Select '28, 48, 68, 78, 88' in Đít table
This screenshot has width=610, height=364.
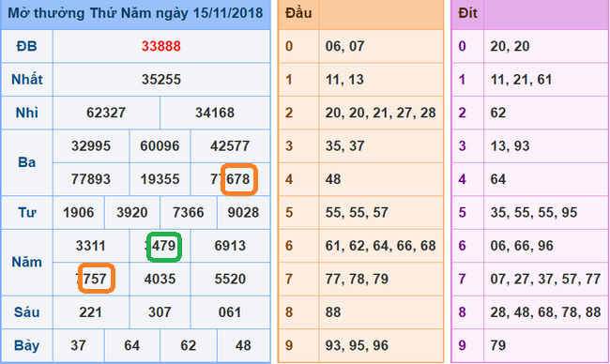click(545, 312)
